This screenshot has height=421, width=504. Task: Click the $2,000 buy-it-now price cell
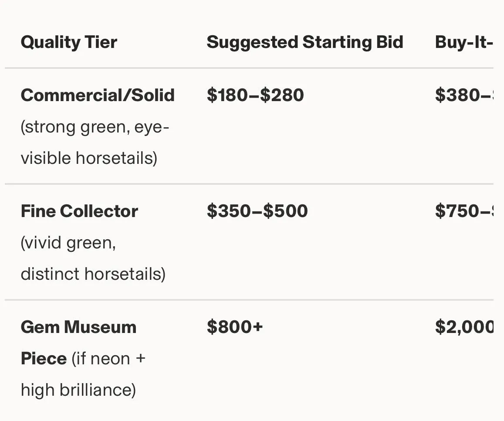(x=464, y=327)
